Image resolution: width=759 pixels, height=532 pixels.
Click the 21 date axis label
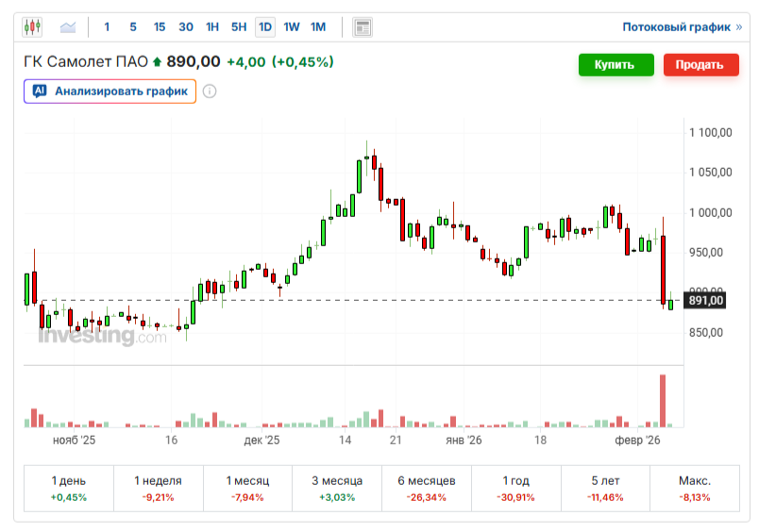click(x=396, y=441)
